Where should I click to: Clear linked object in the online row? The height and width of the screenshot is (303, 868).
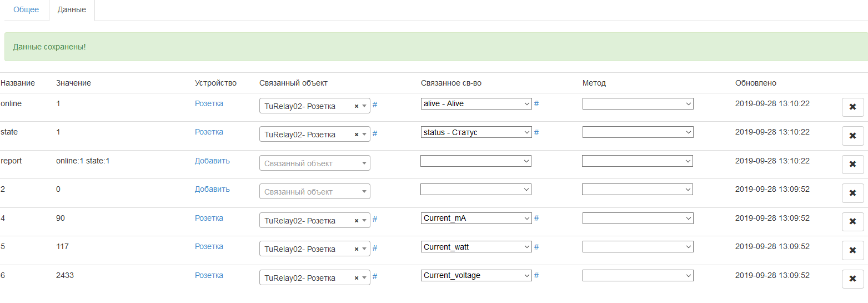(x=357, y=106)
